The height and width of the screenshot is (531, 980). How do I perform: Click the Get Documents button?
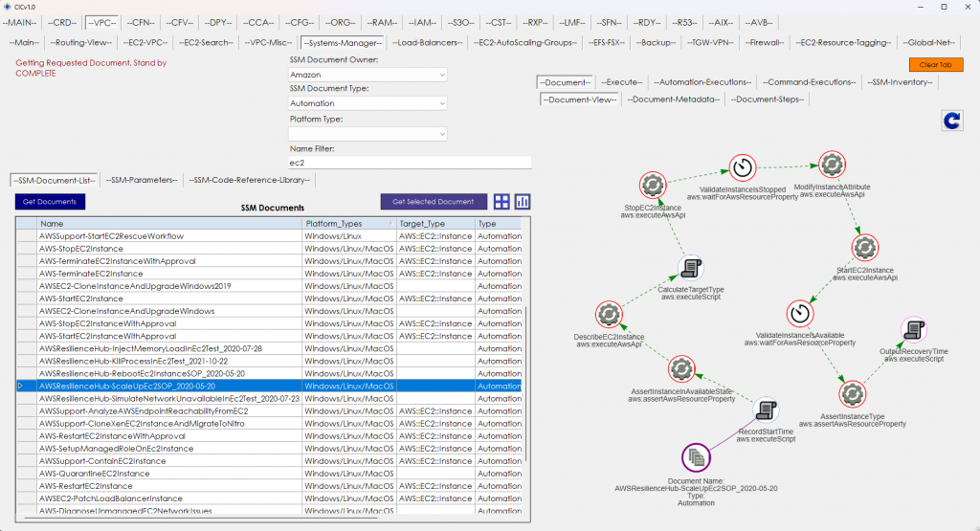point(51,202)
